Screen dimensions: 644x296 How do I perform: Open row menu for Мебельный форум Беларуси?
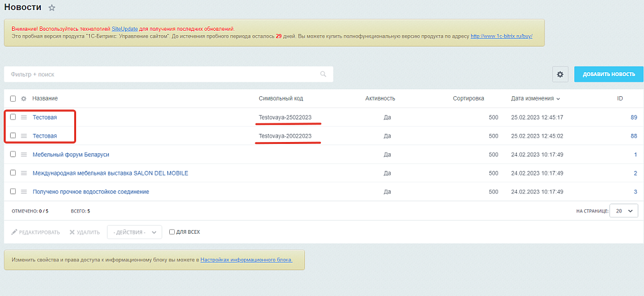pos(24,155)
